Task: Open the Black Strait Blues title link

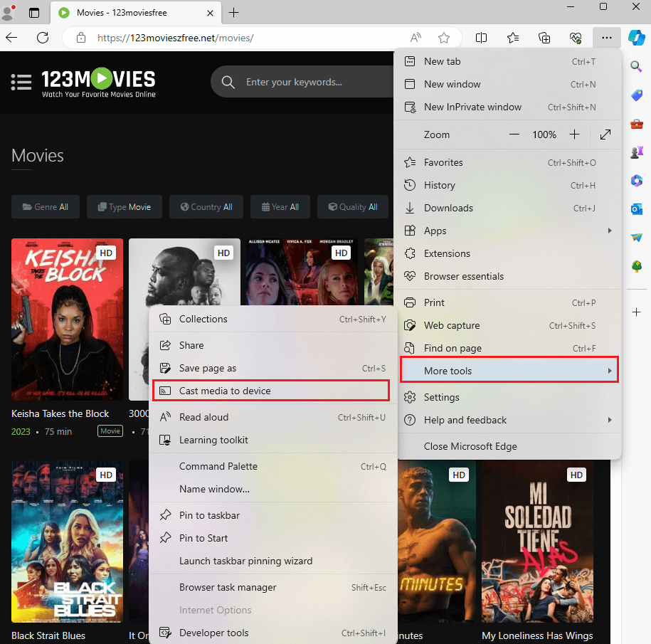Action: click(x=48, y=635)
